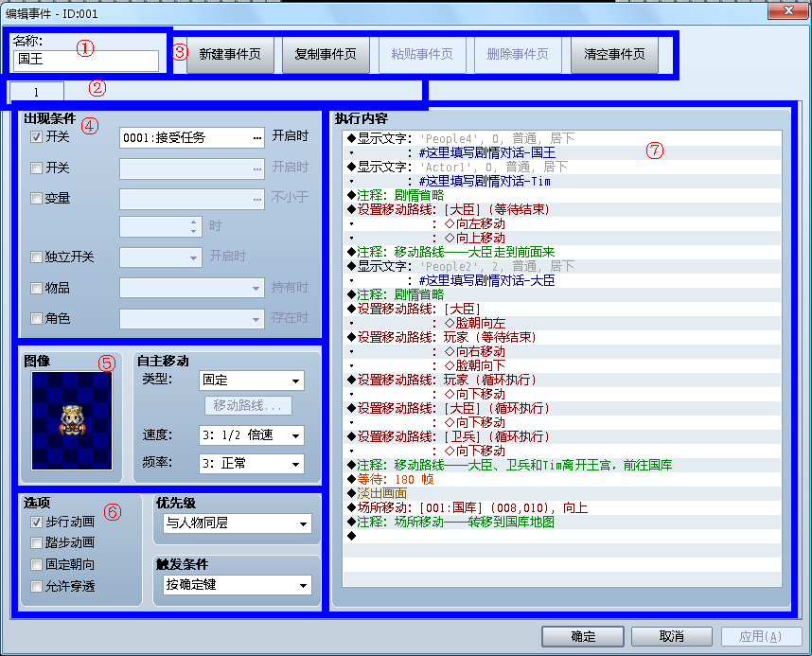
Task: Enable the 独立开关 condition checkbox
Action: 36,257
